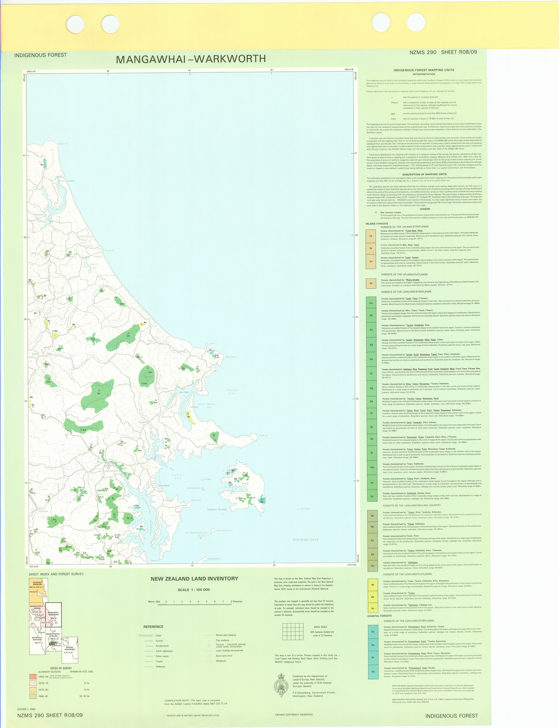Click the railways line symbol in the Reference
The image size is (560, 728).
pos(149,667)
